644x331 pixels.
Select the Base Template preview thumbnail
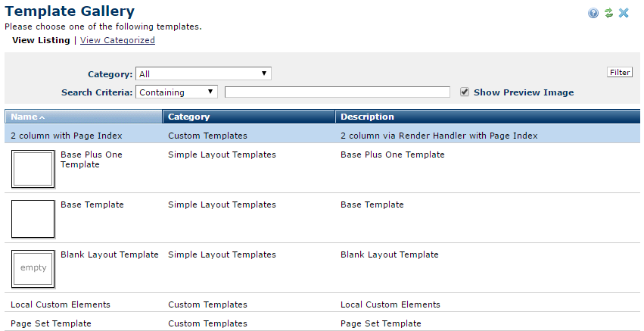pyautogui.click(x=33, y=219)
